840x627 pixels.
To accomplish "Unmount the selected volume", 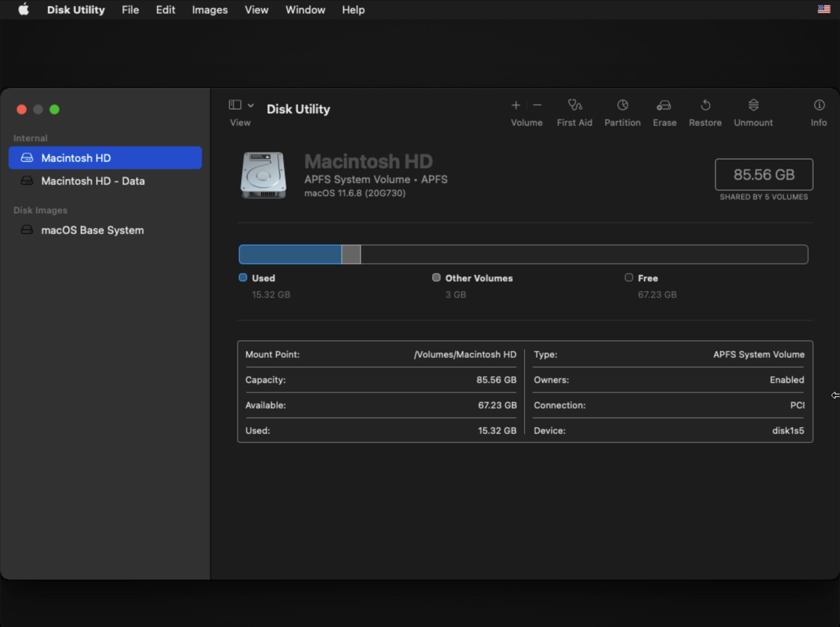I will [x=753, y=105].
